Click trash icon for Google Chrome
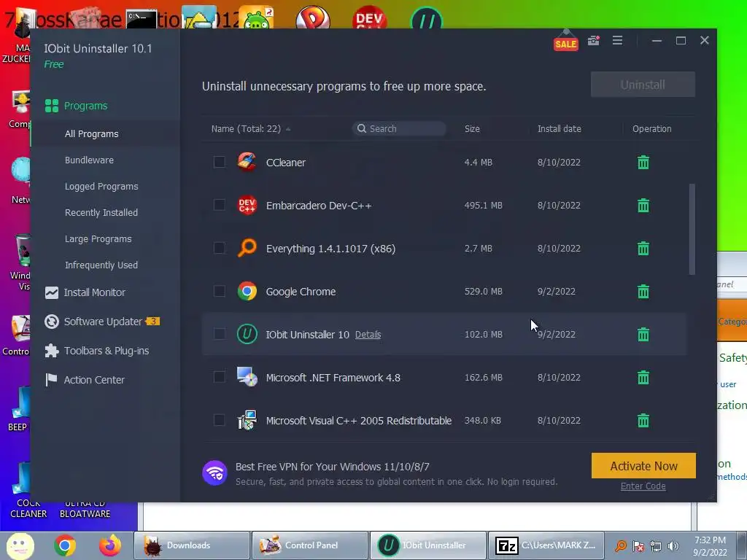Viewport: 747px width, 560px height. [643, 292]
